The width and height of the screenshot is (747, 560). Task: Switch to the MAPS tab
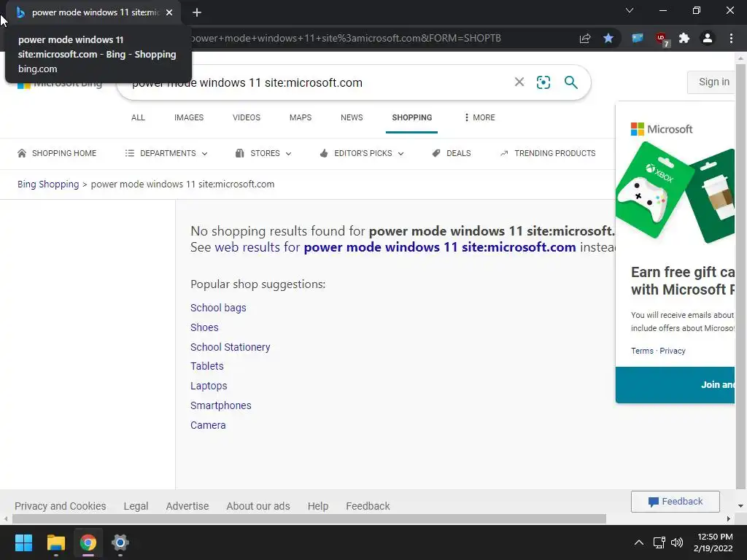click(300, 117)
